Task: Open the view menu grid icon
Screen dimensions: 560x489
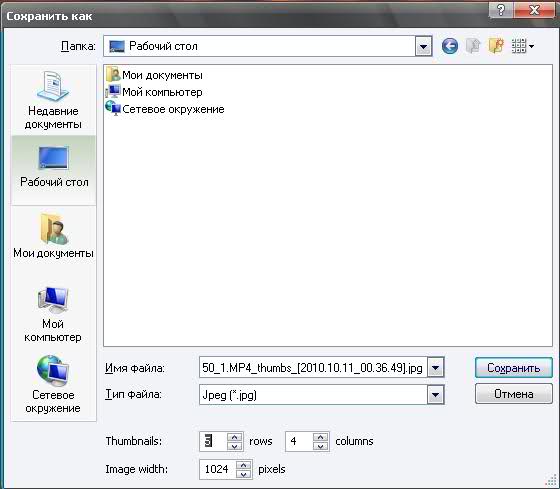Action: [522, 46]
